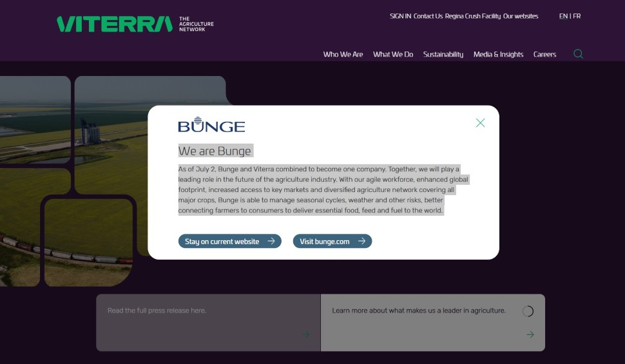Close the Bunge popup dialog

click(x=480, y=123)
